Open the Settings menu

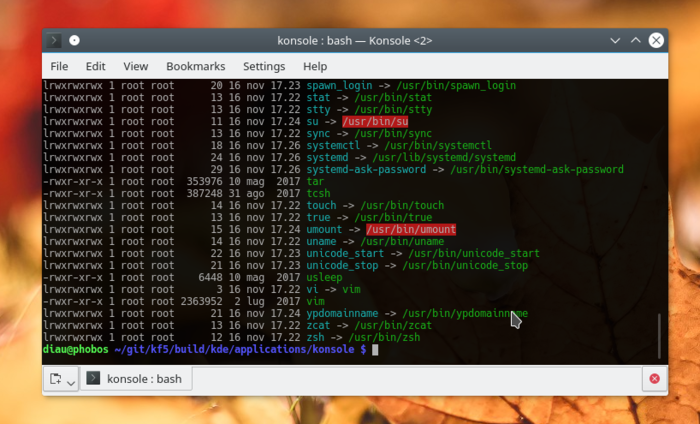point(264,66)
